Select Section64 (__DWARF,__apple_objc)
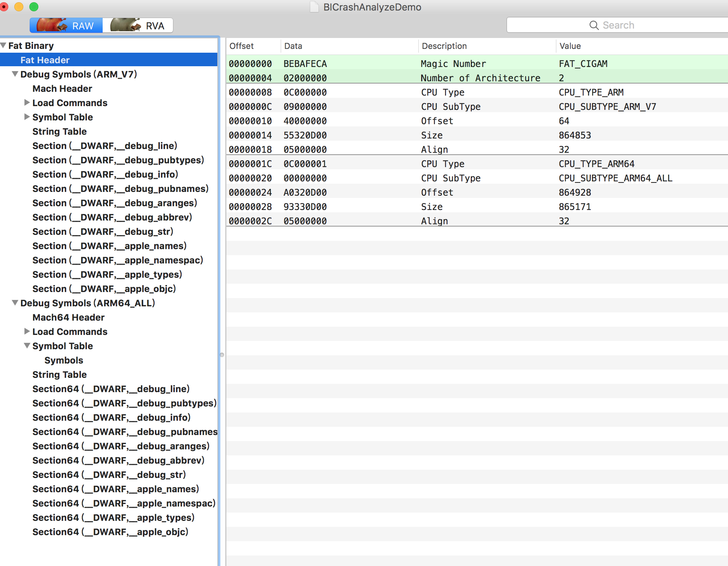Screen dimensions: 728x566 point(110,532)
